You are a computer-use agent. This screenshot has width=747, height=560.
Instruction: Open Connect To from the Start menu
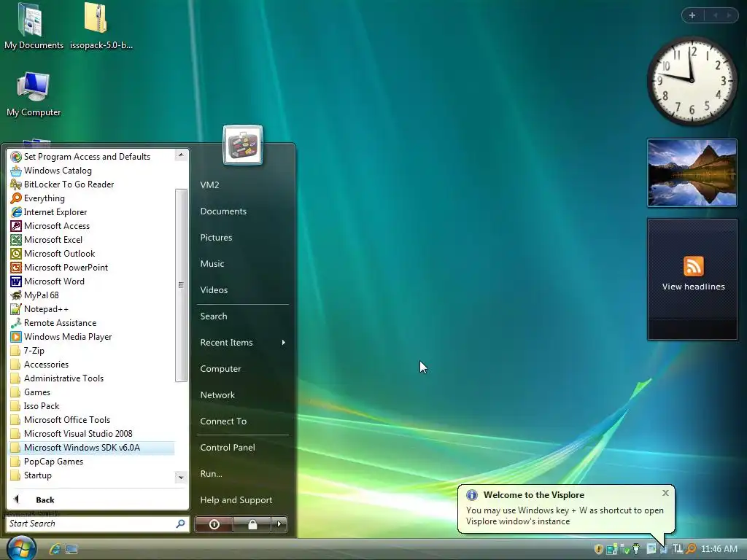click(x=243, y=421)
